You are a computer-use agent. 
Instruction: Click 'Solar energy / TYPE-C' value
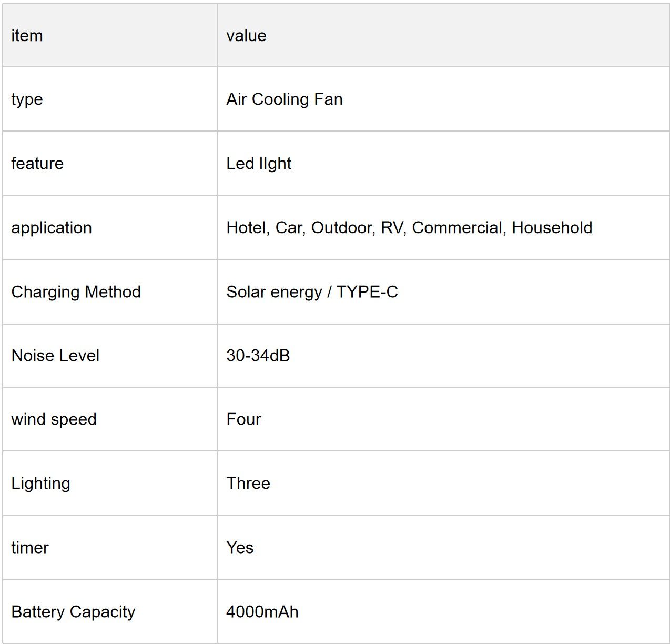312,292
